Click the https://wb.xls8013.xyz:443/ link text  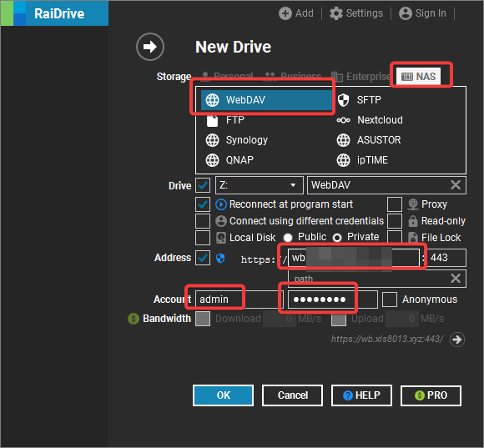(x=387, y=339)
